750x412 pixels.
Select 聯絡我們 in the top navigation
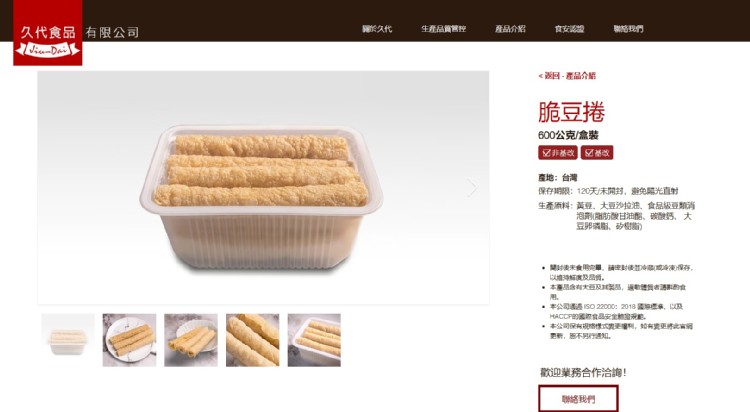629,29
